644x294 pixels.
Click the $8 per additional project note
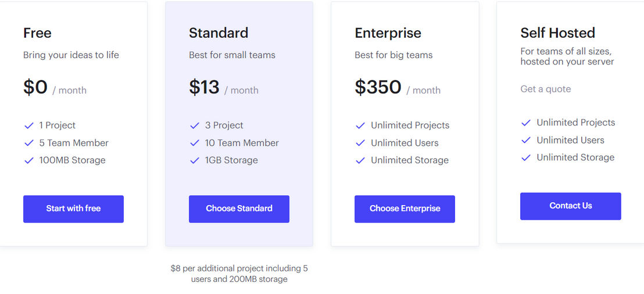pos(239,274)
